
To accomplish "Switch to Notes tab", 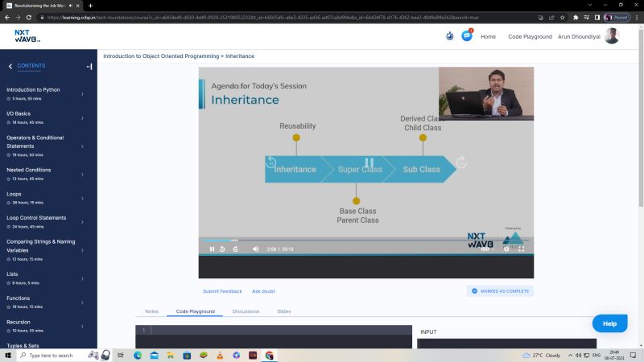I will (x=151, y=311).
